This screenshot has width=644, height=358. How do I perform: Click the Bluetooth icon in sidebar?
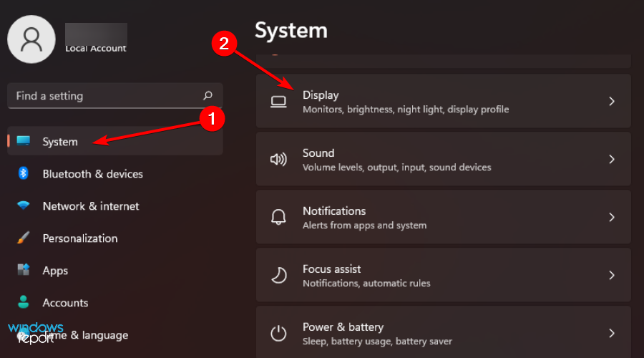(24, 173)
